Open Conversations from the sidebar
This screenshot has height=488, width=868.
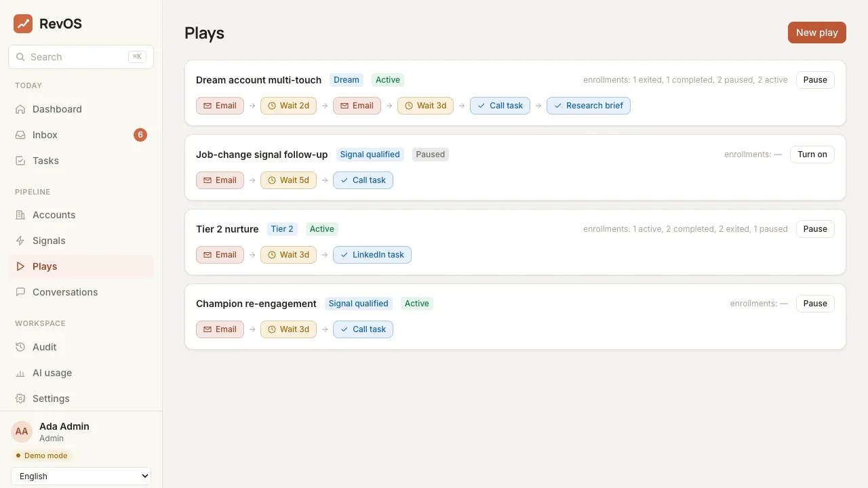(x=81, y=292)
